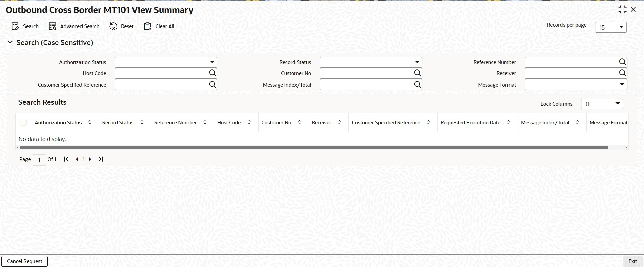Image resolution: width=644 pixels, height=267 pixels.
Task: Sort by Record Status column
Action: coord(142,123)
